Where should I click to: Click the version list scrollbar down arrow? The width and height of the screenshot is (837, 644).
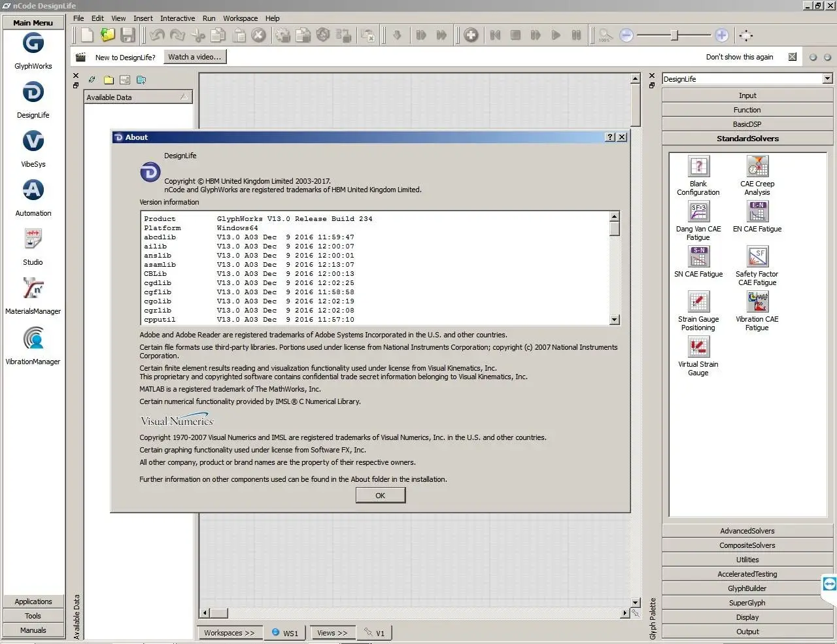click(x=614, y=320)
